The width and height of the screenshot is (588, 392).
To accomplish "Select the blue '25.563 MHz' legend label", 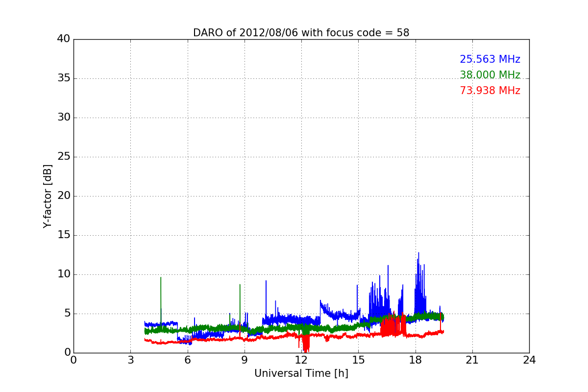I will (x=490, y=59).
